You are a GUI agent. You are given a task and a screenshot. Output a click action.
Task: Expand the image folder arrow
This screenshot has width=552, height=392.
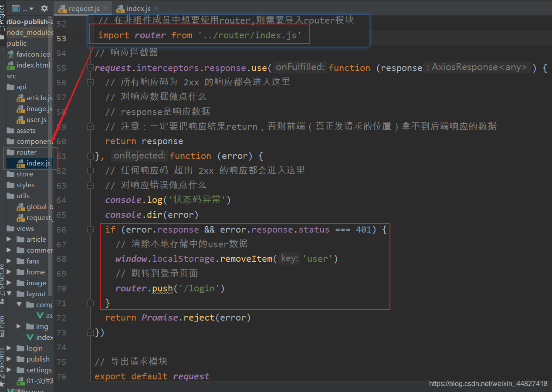(x=9, y=283)
